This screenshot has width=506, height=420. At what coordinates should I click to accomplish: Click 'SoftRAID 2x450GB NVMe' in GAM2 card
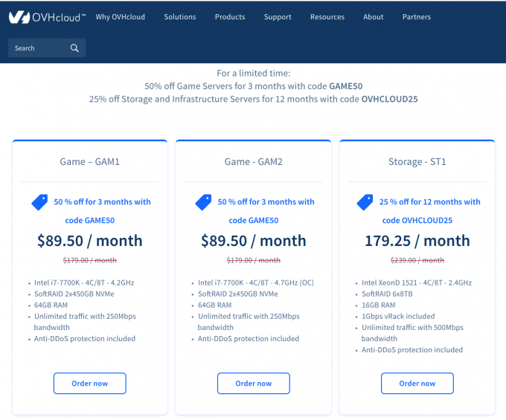(x=238, y=294)
